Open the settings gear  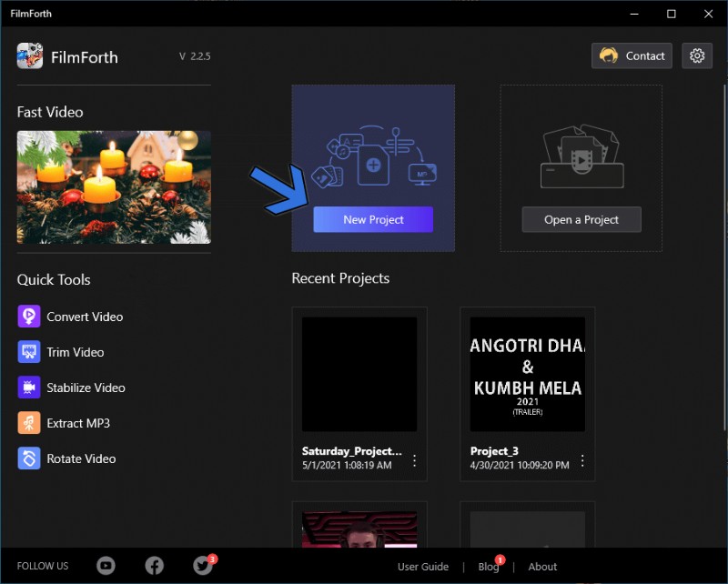point(697,55)
